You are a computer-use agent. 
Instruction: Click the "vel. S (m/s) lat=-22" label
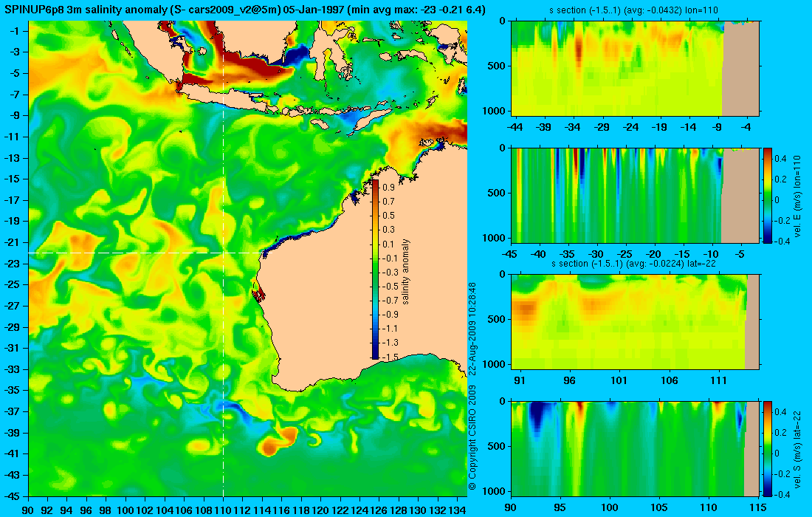click(797, 448)
